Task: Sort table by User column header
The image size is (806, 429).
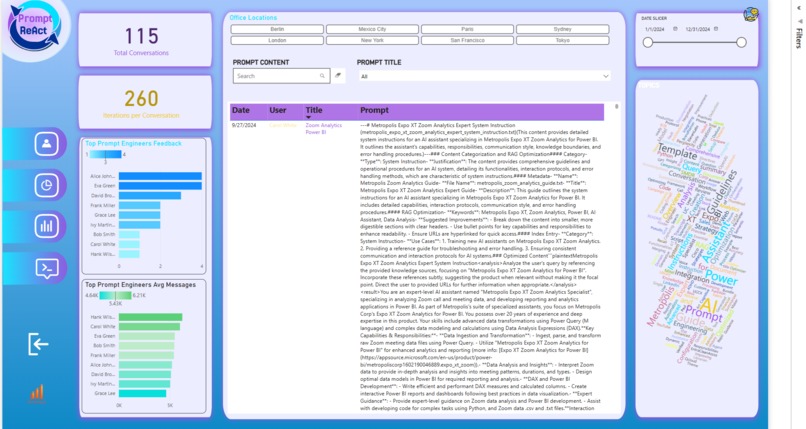Action: click(278, 110)
